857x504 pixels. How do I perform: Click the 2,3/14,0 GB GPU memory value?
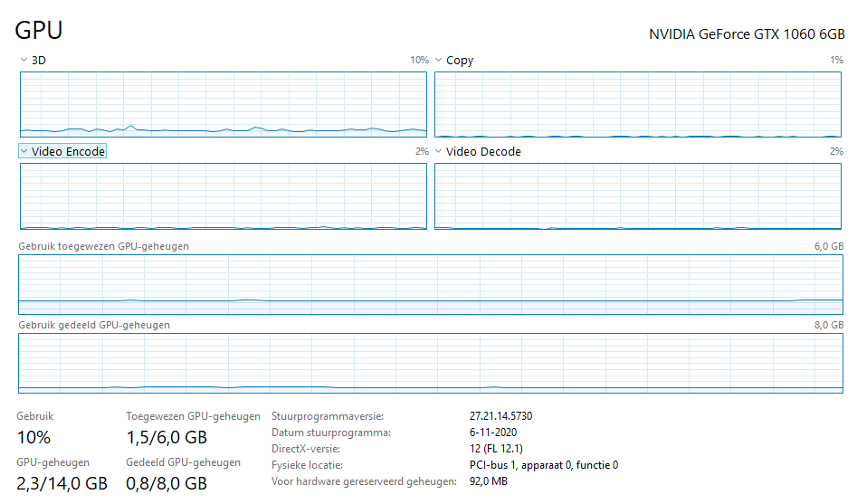(x=62, y=483)
